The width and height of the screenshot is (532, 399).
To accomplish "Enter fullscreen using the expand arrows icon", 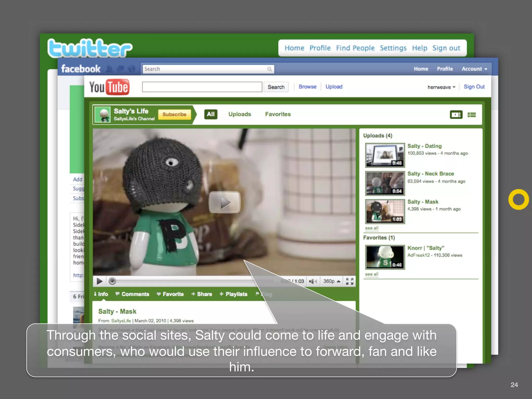I will click(350, 281).
